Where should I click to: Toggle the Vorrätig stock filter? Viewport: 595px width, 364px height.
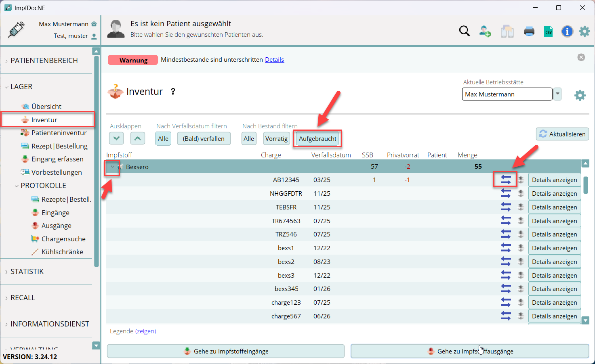tap(276, 138)
